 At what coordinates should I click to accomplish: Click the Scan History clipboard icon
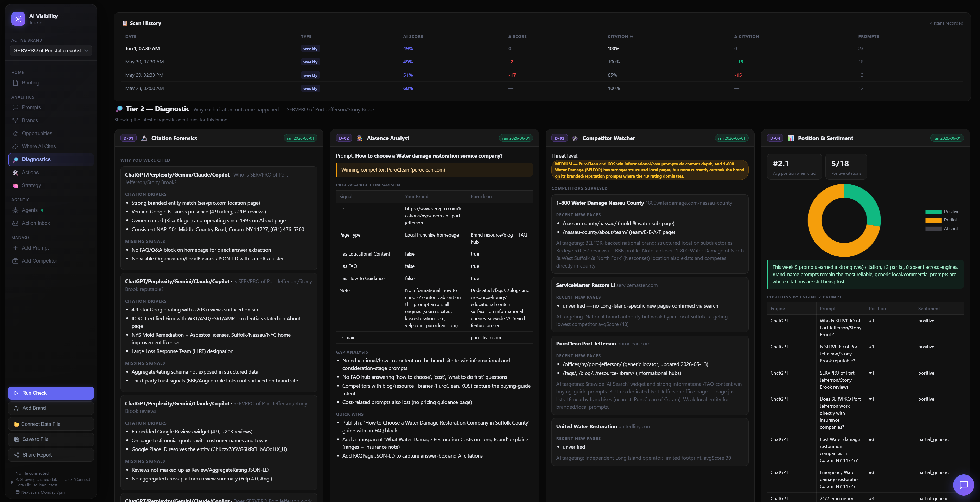tap(124, 23)
